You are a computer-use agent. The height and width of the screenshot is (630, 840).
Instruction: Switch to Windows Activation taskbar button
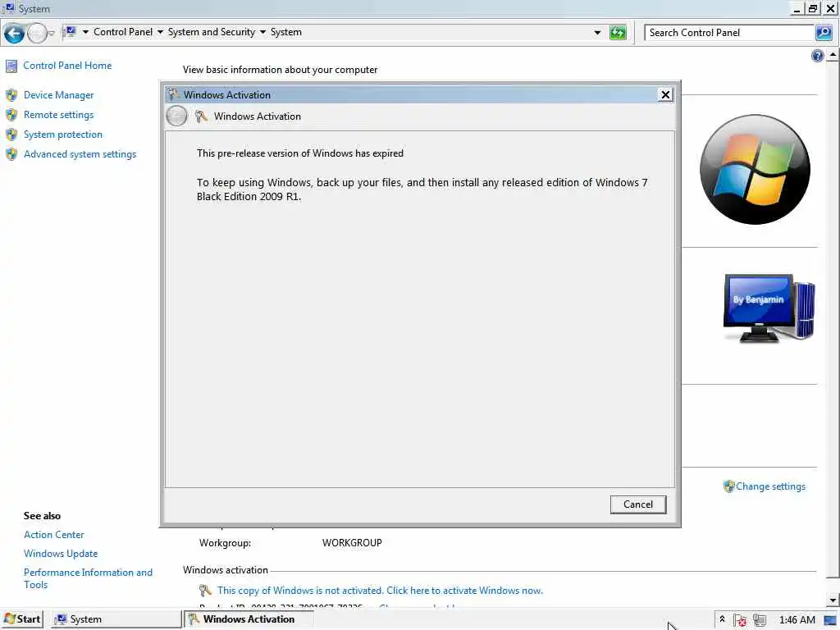[x=249, y=619]
